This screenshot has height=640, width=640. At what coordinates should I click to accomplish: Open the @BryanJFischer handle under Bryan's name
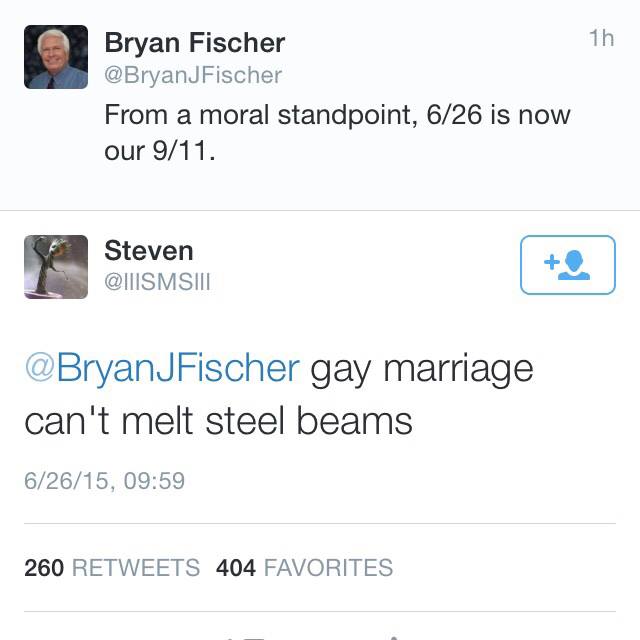(x=193, y=75)
